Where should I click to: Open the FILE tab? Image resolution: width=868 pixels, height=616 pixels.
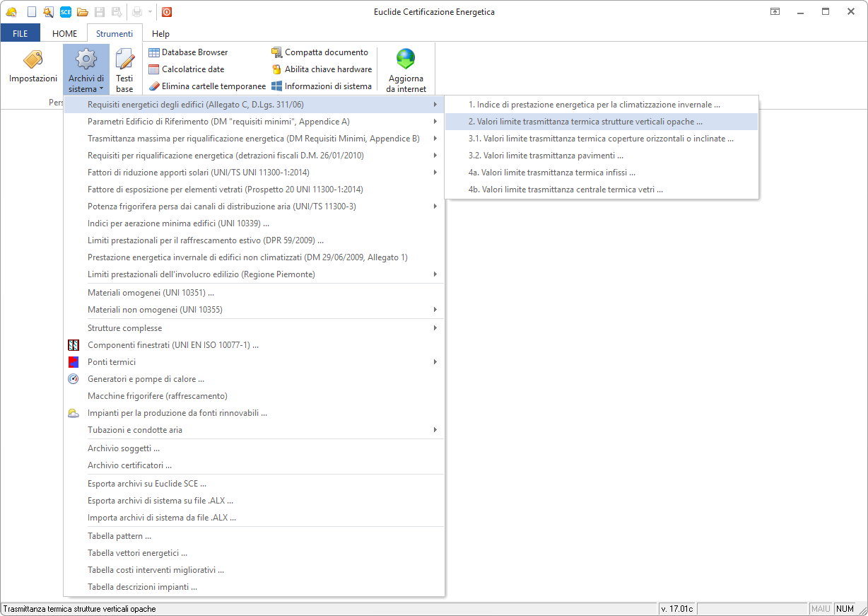(x=20, y=33)
